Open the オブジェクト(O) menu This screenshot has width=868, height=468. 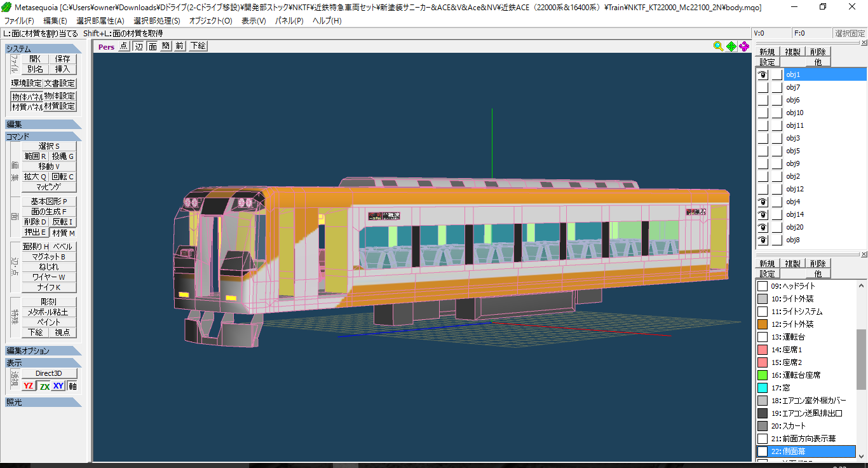[x=211, y=20]
